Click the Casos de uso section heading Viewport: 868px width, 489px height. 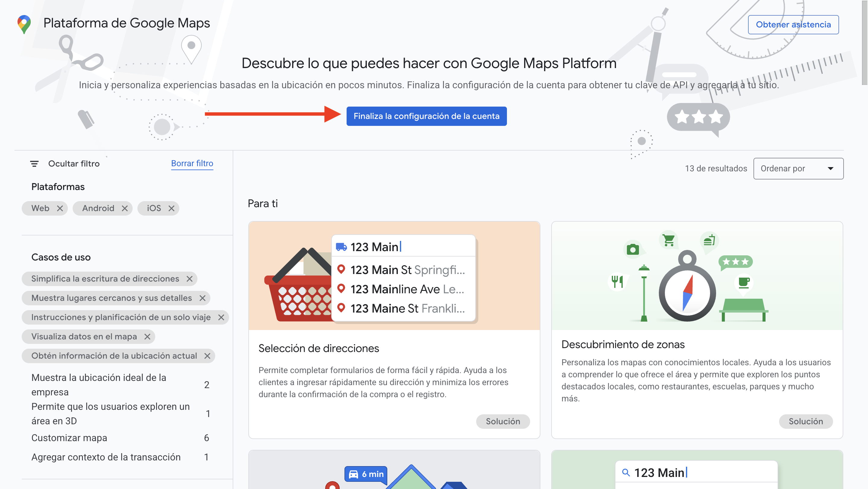pos(61,257)
